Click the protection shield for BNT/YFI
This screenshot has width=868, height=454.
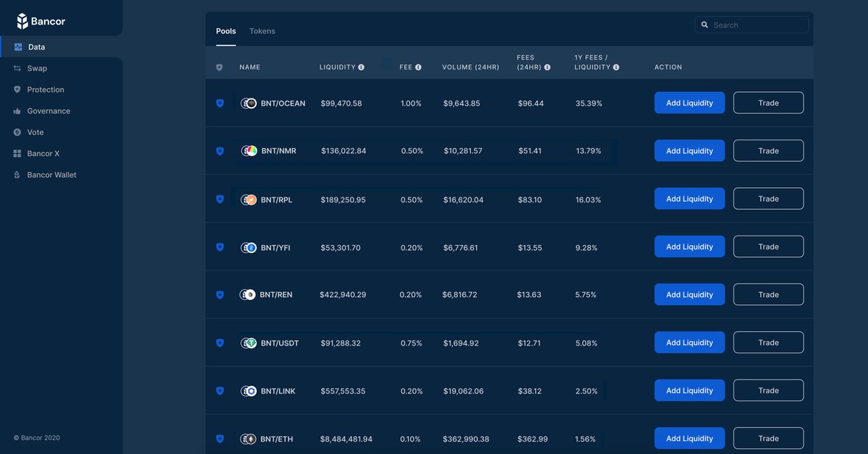click(220, 247)
